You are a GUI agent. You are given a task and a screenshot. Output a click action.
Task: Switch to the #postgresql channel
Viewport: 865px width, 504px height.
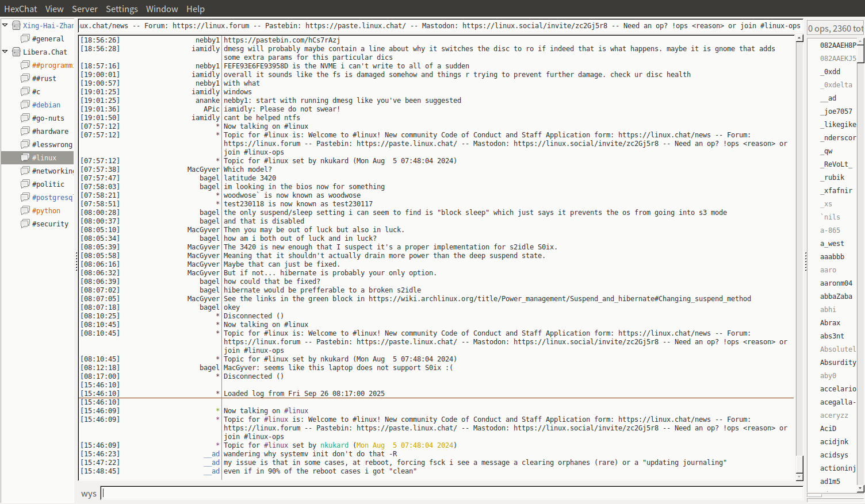coord(52,197)
